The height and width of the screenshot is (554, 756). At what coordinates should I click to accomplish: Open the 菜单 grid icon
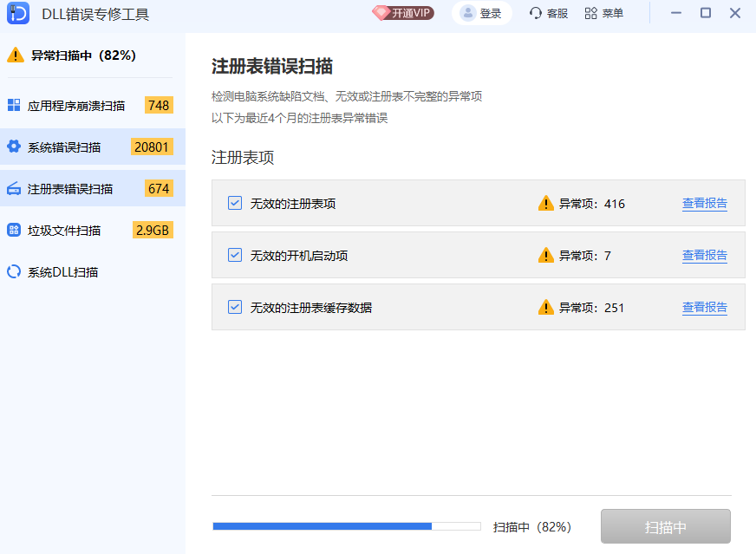click(x=590, y=13)
